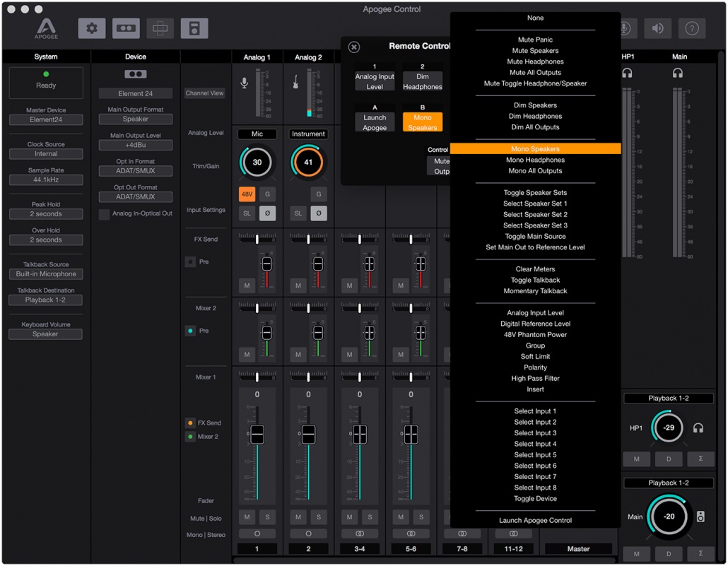Choose Toggle Talkback menu entry

pyautogui.click(x=535, y=281)
